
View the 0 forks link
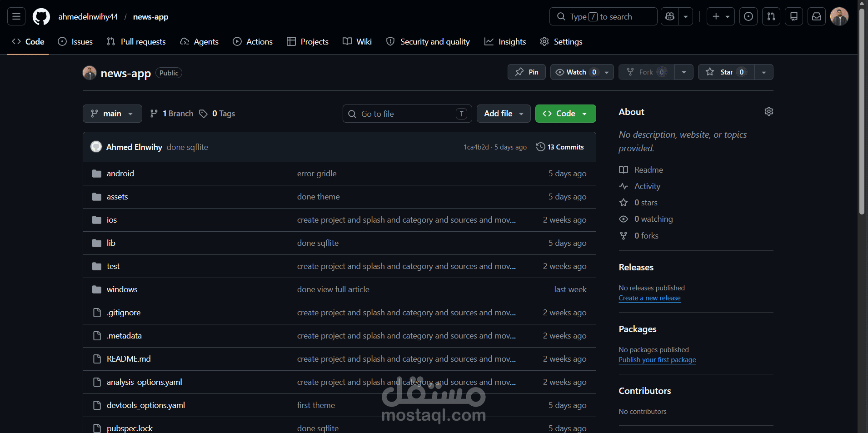(639, 236)
